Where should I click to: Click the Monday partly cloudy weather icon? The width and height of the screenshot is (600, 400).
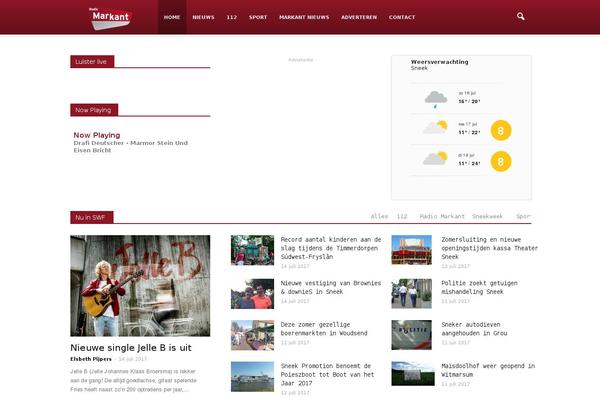tap(435, 128)
